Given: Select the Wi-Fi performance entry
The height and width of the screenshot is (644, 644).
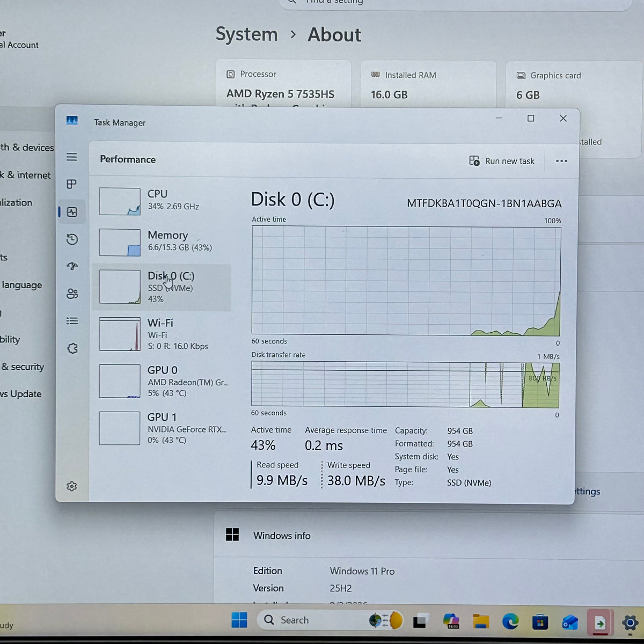Looking at the screenshot, I should [162, 334].
